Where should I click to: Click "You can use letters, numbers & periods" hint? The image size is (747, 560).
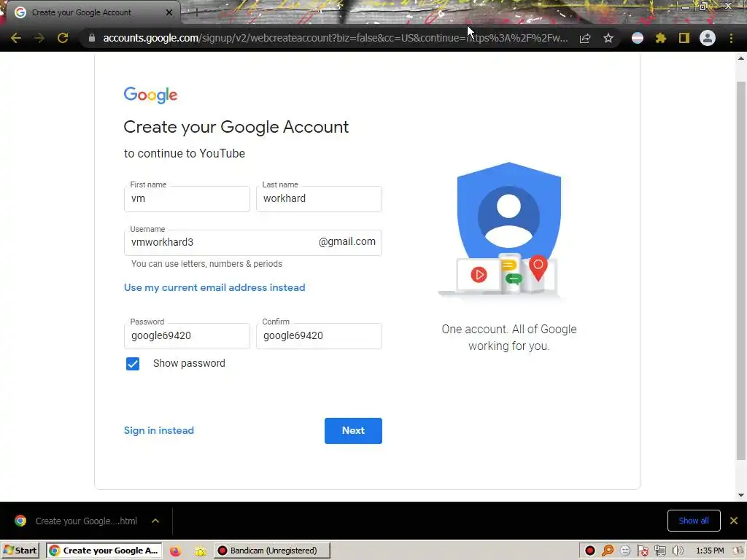click(206, 264)
